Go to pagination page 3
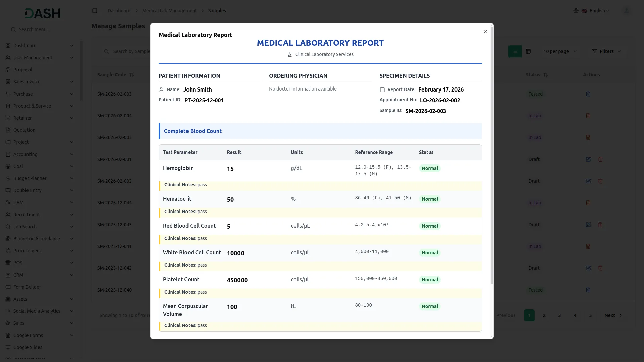644x362 pixels. (x=559, y=315)
